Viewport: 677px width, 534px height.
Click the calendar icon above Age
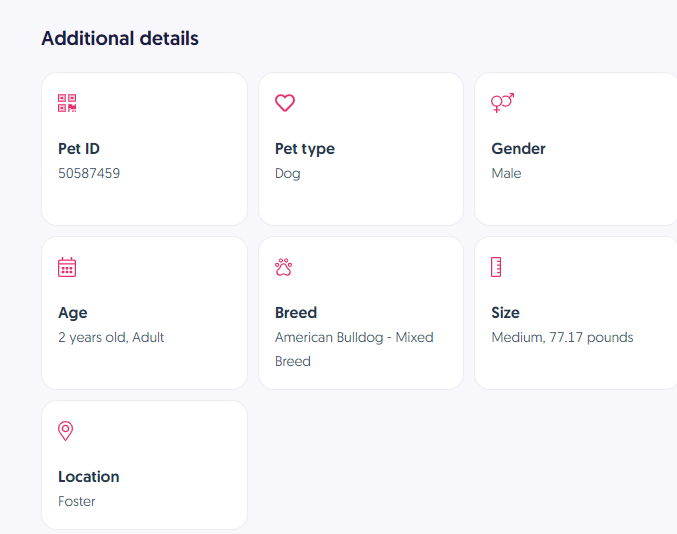(x=67, y=267)
